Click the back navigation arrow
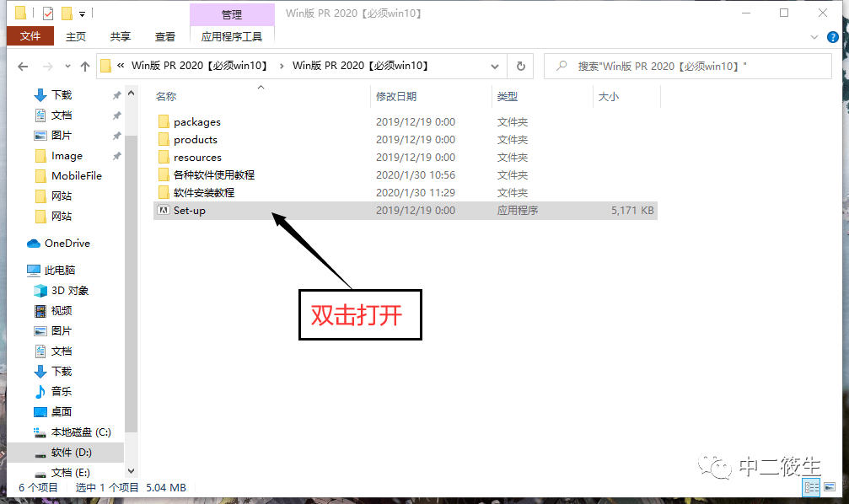Screen dimensions: 849x504 23,67
